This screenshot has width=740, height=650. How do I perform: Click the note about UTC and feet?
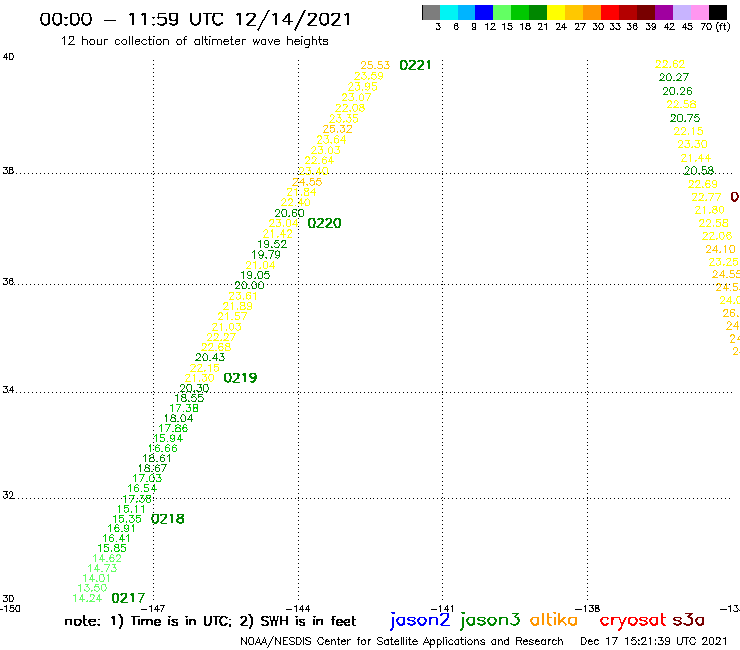tap(210, 621)
